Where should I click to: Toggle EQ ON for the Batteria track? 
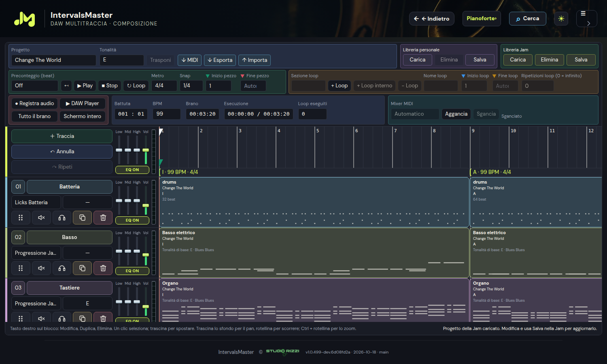point(132,220)
